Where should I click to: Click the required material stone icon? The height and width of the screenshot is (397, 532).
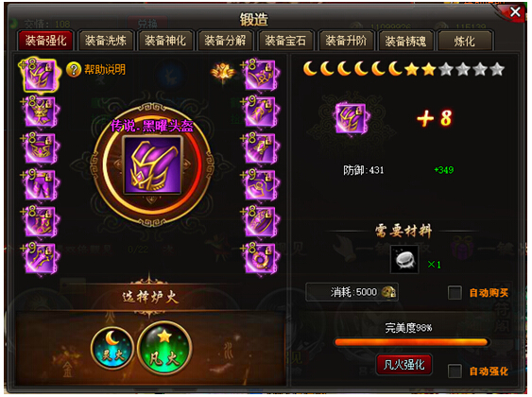click(x=404, y=260)
